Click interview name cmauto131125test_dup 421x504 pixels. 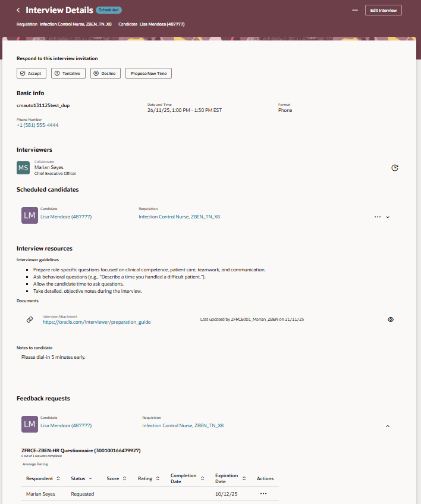43,105
